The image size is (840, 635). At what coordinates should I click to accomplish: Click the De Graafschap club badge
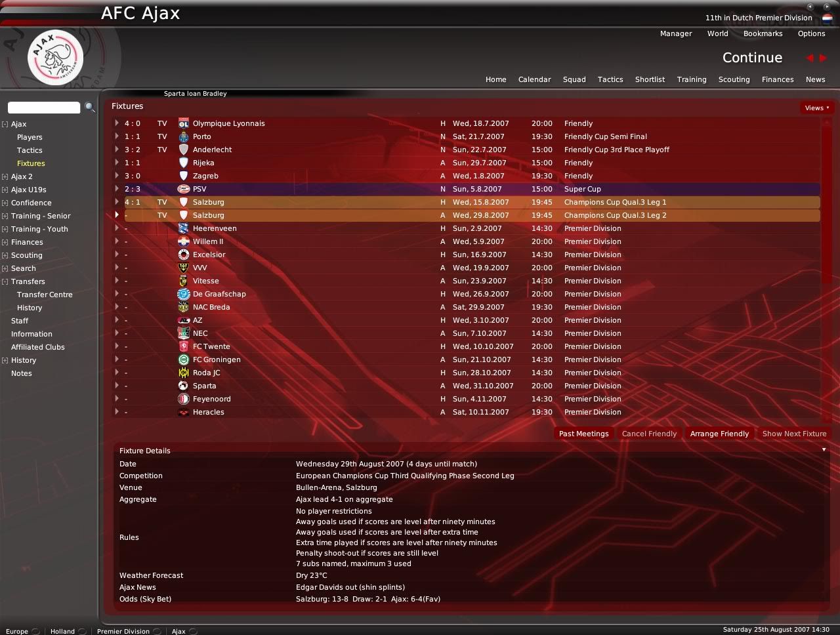(x=184, y=294)
